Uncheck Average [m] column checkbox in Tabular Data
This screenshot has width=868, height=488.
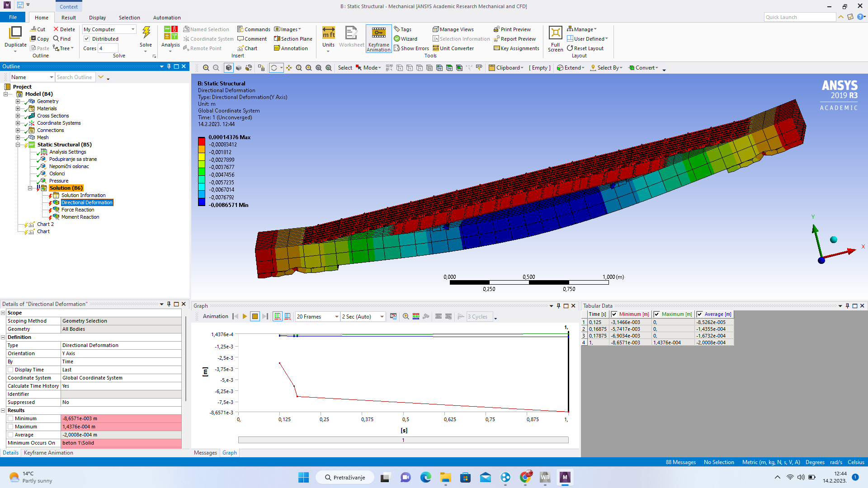click(x=699, y=314)
